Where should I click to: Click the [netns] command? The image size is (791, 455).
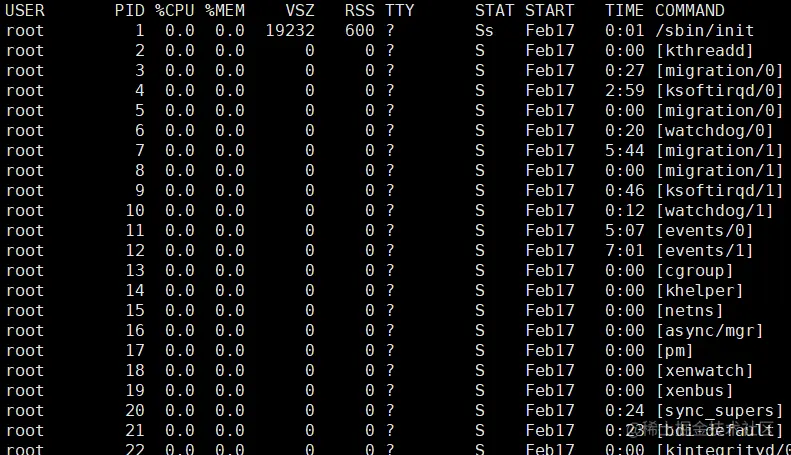click(x=690, y=310)
